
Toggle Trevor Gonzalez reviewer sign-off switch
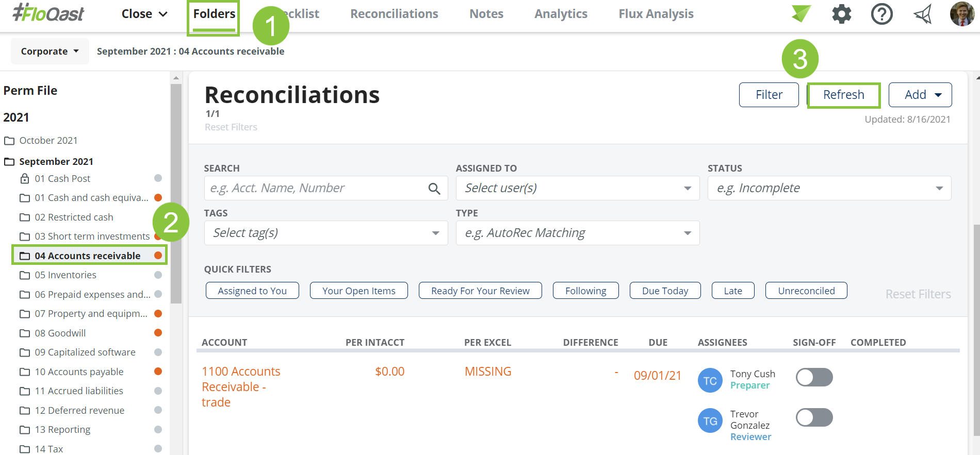click(814, 417)
